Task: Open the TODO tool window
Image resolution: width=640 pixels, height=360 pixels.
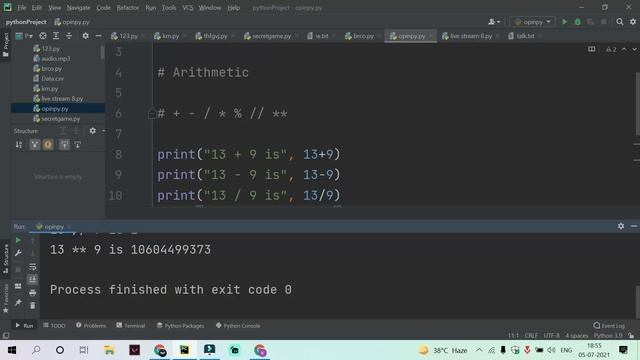Action: (x=54, y=325)
